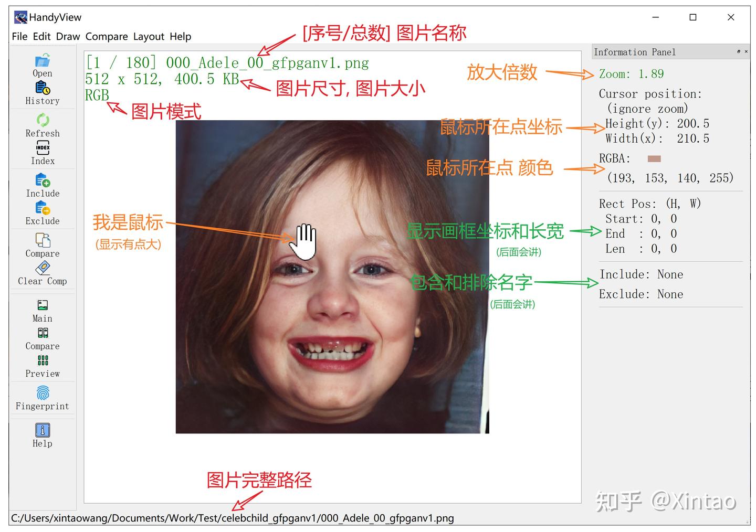Expand the Compare menu
The height and width of the screenshot is (532, 756).
tap(107, 36)
